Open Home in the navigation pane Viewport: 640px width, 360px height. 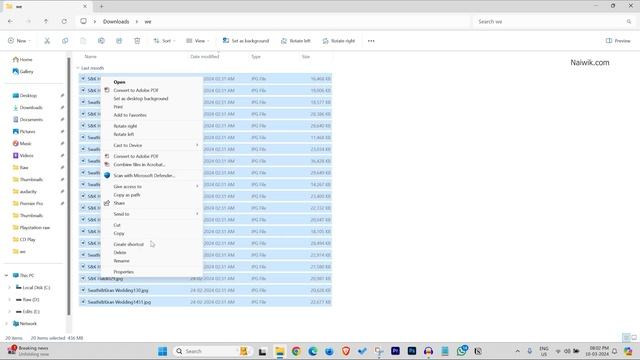pos(22,60)
